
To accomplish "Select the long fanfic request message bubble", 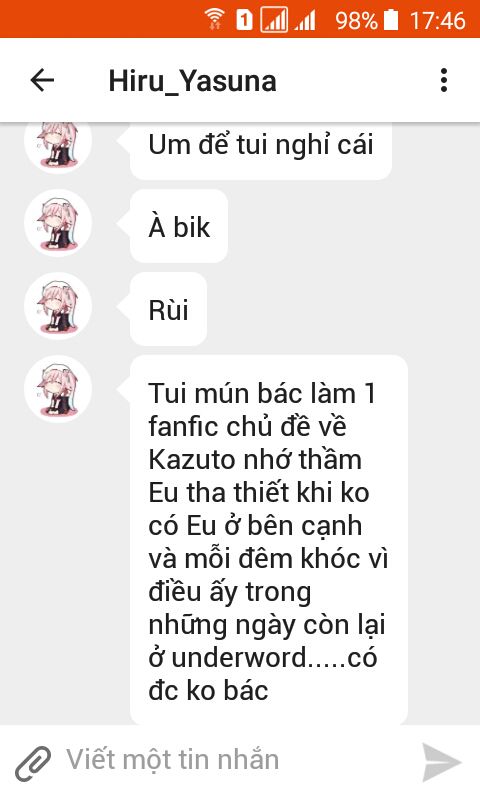I will point(269,540).
